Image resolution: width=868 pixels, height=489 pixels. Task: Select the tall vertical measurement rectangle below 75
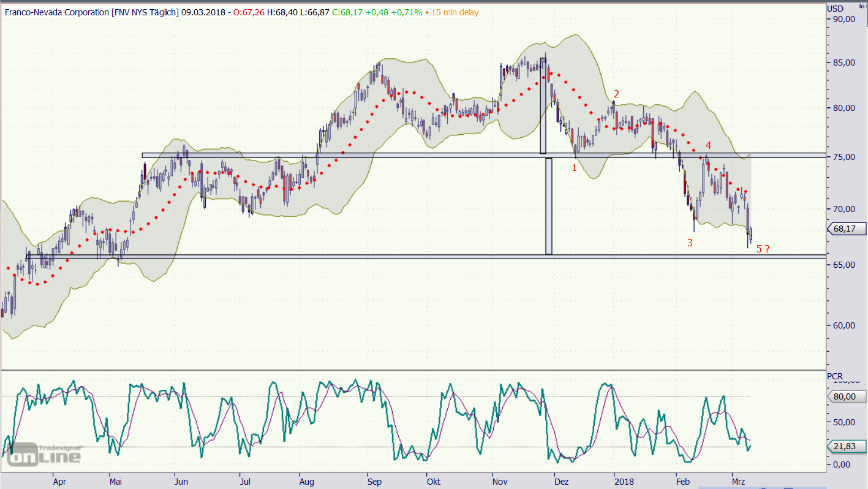click(548, 206)
